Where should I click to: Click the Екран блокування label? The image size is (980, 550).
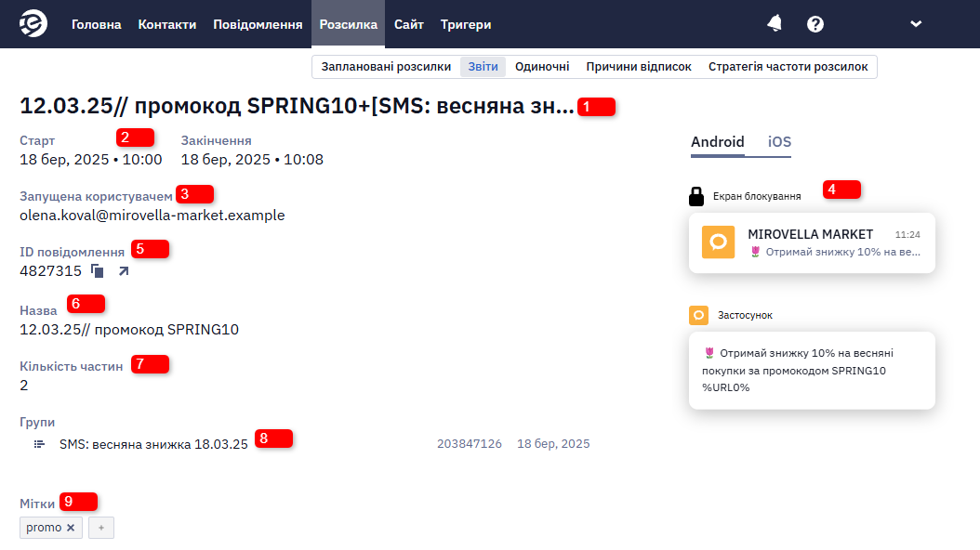(x=757, y=196)
